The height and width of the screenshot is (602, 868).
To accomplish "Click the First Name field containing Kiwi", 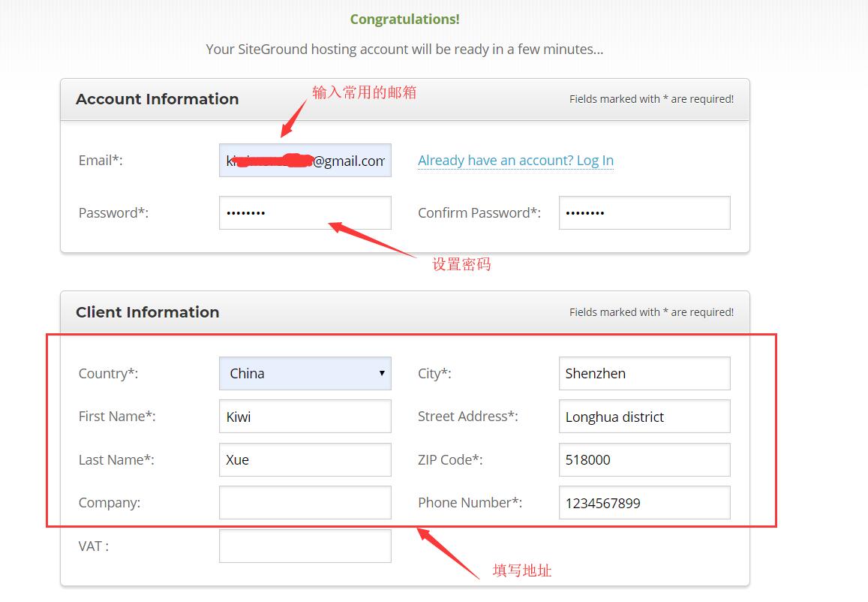I will pos(305,416).
